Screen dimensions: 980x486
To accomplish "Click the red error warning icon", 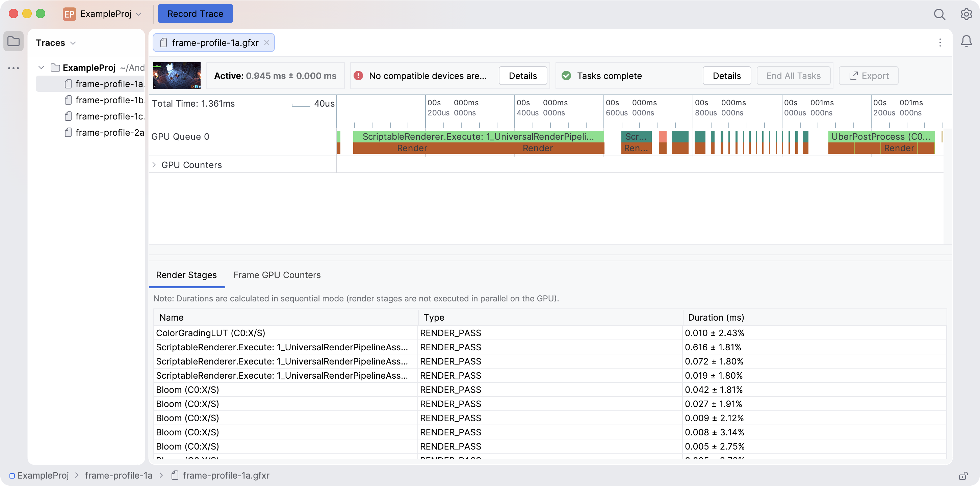I will (x=358, y=76).
